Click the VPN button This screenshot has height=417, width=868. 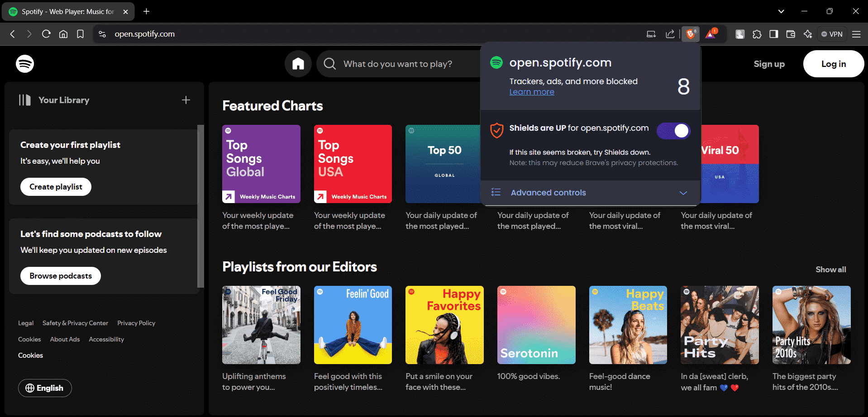[x=832, y=34]
